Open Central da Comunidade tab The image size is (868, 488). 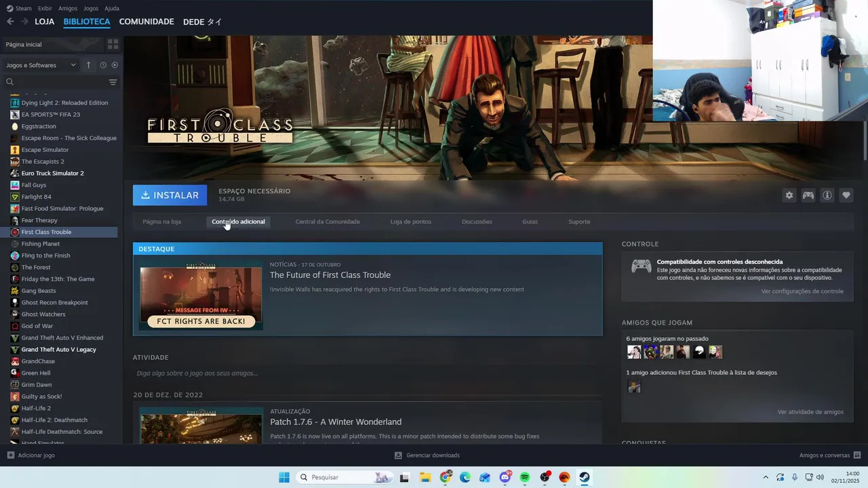328,222
